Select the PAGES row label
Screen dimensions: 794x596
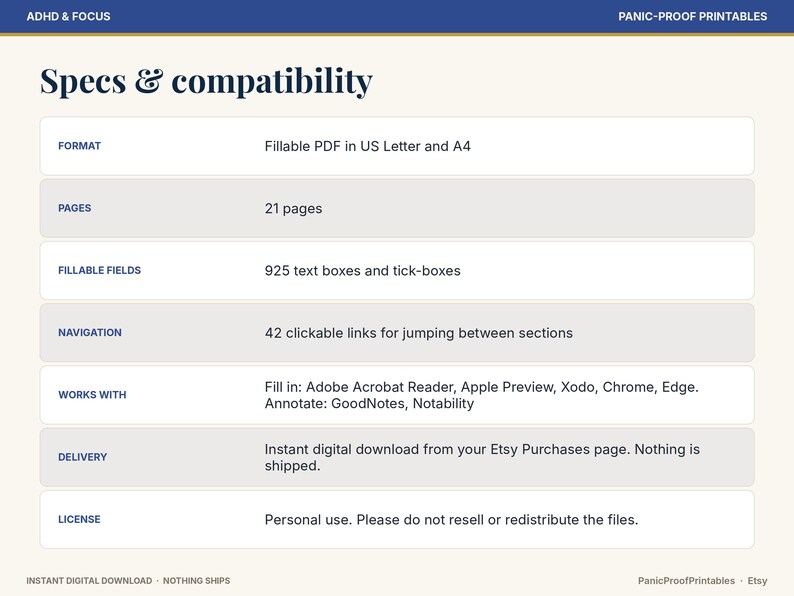74,208
